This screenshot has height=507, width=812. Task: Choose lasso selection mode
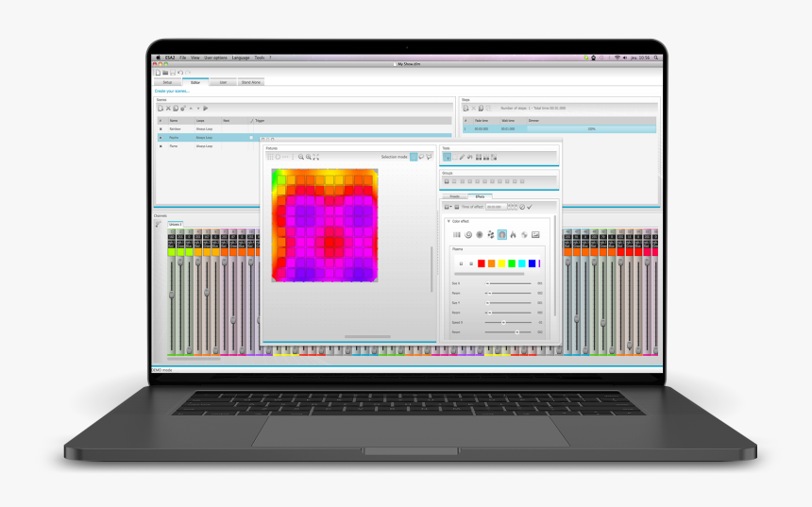(421, 157)
